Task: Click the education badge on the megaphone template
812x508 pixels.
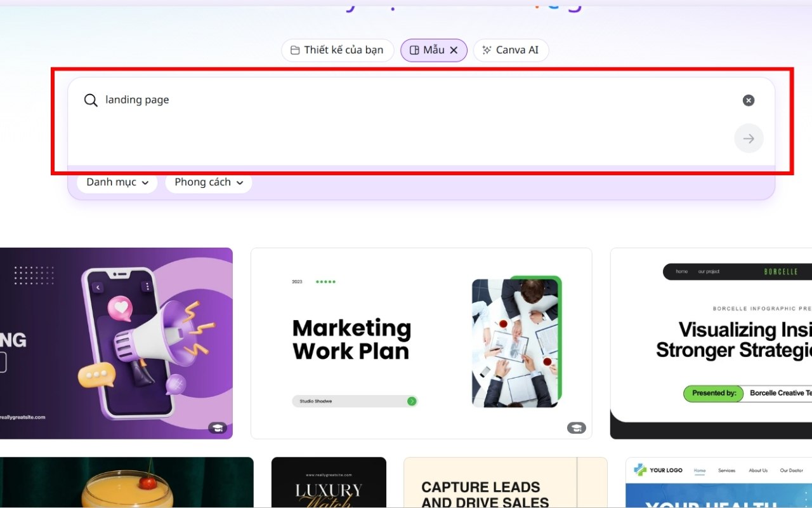Action: (x=217, y=427)
